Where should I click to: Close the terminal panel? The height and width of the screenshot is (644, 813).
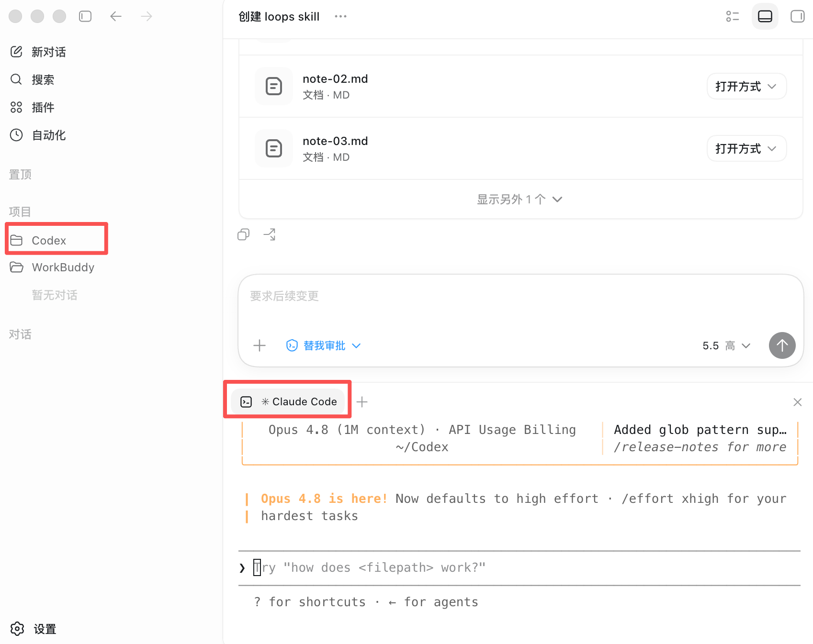pos(798,402)
